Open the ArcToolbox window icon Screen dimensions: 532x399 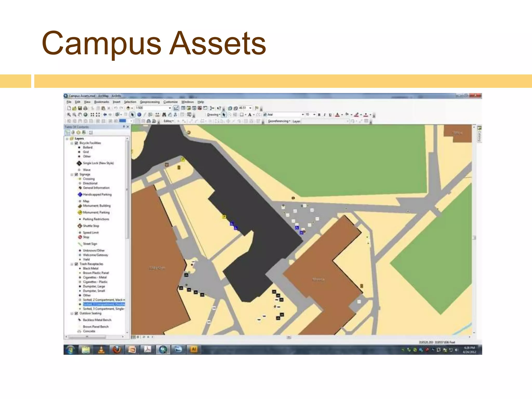[x=199, y=108]
